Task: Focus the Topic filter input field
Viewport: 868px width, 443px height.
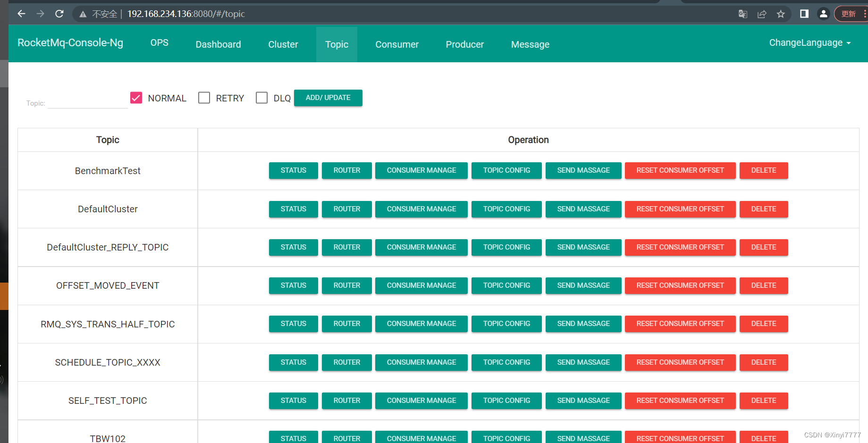Action: [88, 102]
